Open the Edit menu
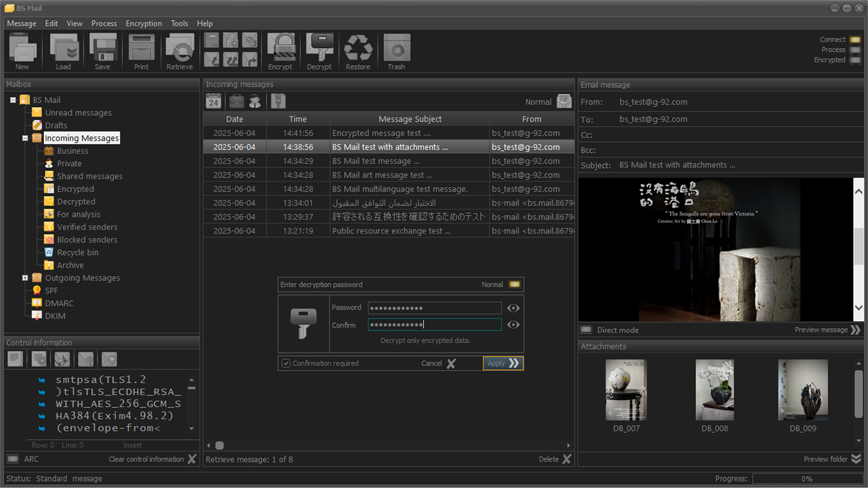Image resolution: width=868 pixels, height=488 pixels. tap(51, 24)
